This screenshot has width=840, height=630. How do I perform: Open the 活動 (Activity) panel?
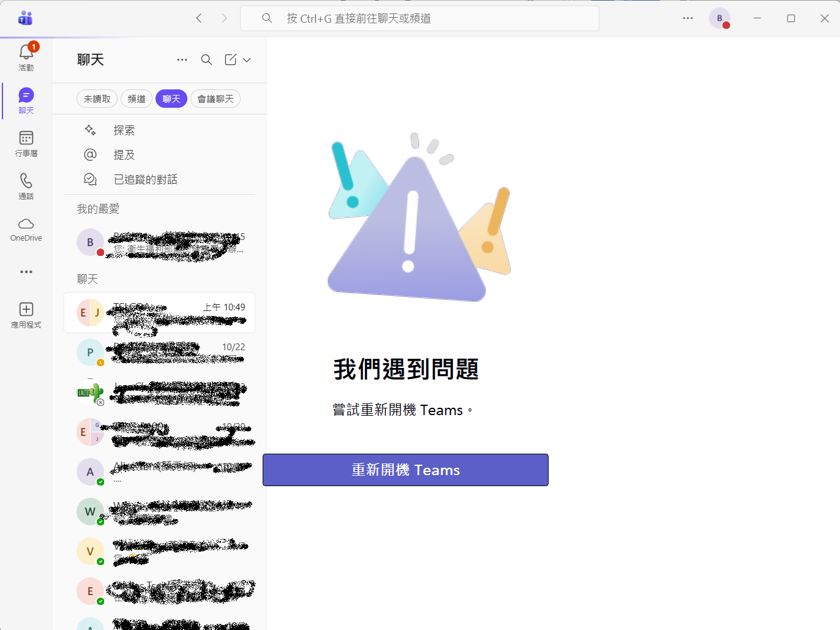(26, 56)
